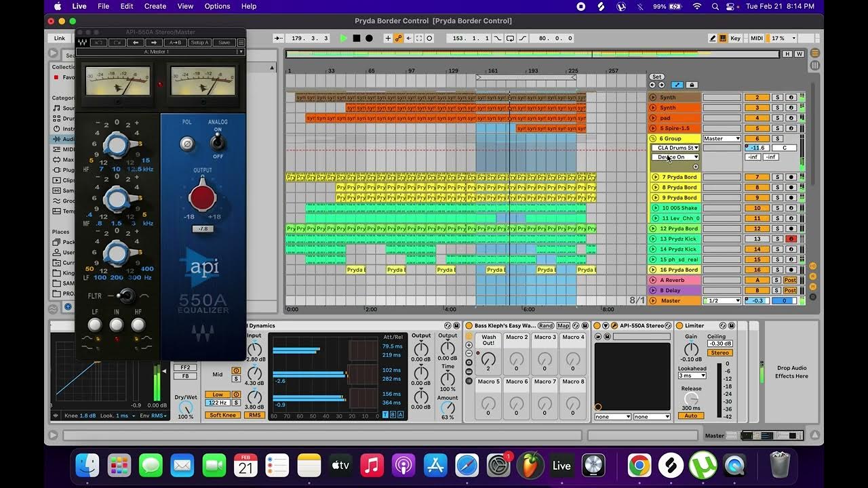The image size is (868, 488).
Task: Arm the Arrangement Record button
Action: [x=369, y=39]
